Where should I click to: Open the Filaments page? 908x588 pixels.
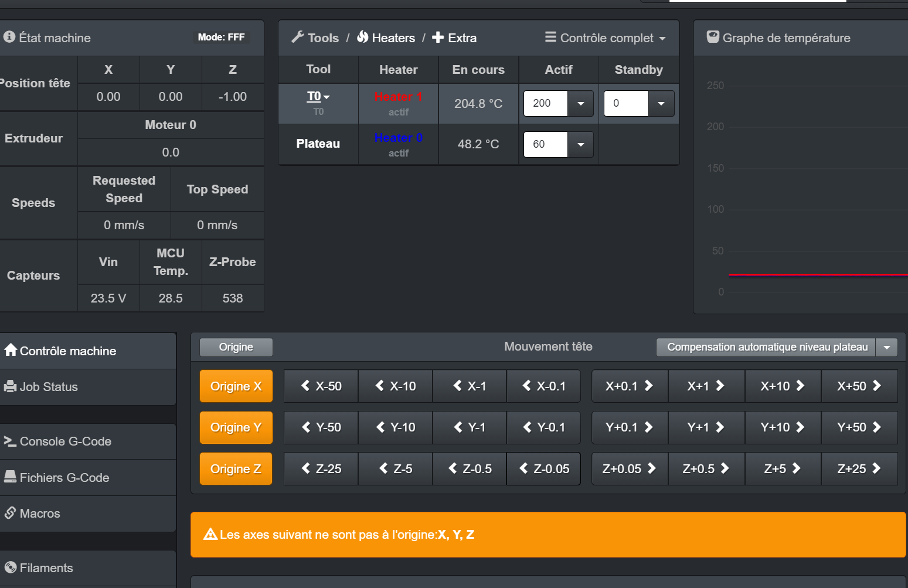point(88,568)
